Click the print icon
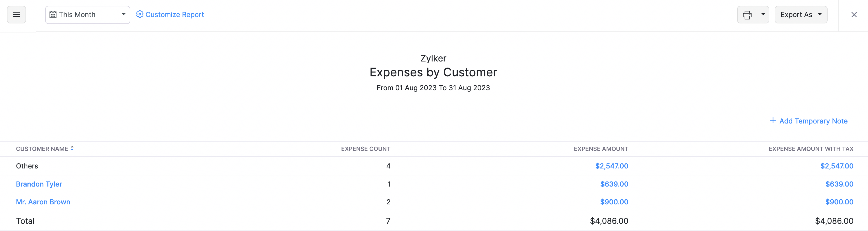868x231 pixels. point(747,14)
